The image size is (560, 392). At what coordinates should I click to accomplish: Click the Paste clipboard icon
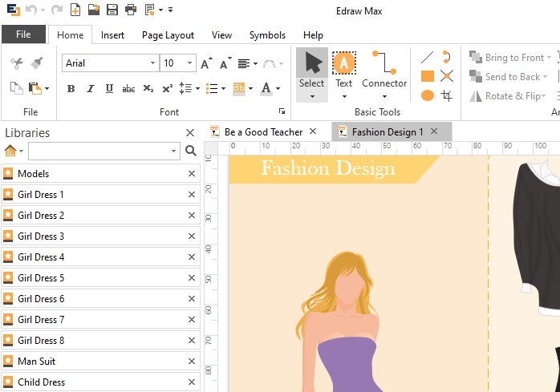pyautogui.click(x=35, y=88)
